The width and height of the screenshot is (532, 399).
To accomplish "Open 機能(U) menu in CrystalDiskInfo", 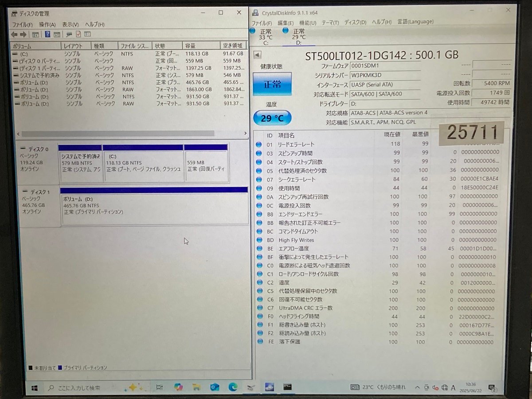I will pos(308,23).
